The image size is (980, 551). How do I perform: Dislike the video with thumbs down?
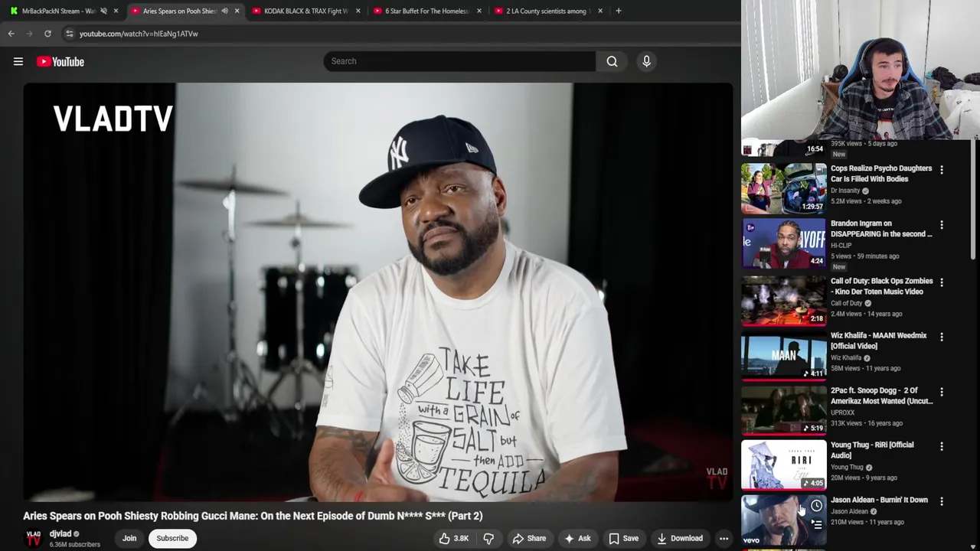click(x=488, y=538)
